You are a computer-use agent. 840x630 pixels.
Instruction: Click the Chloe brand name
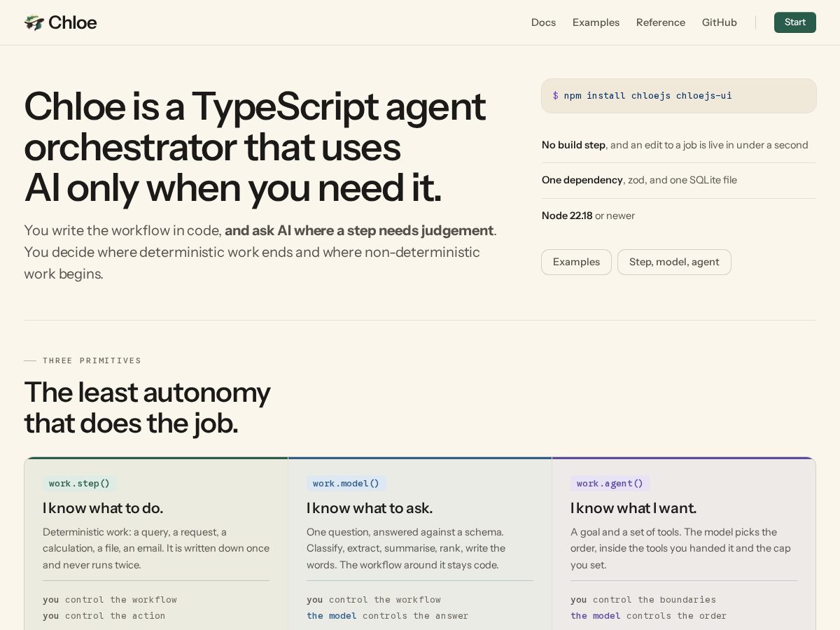tap(72, 22)
